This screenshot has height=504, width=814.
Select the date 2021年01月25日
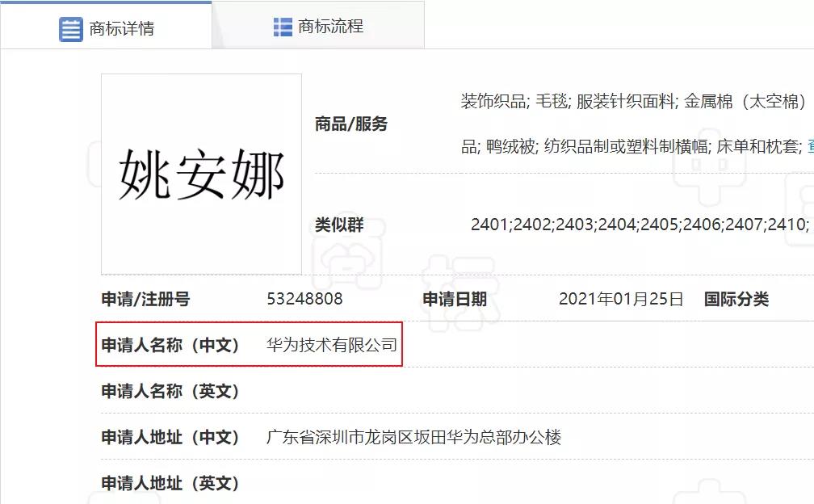[x=621, y=299]
